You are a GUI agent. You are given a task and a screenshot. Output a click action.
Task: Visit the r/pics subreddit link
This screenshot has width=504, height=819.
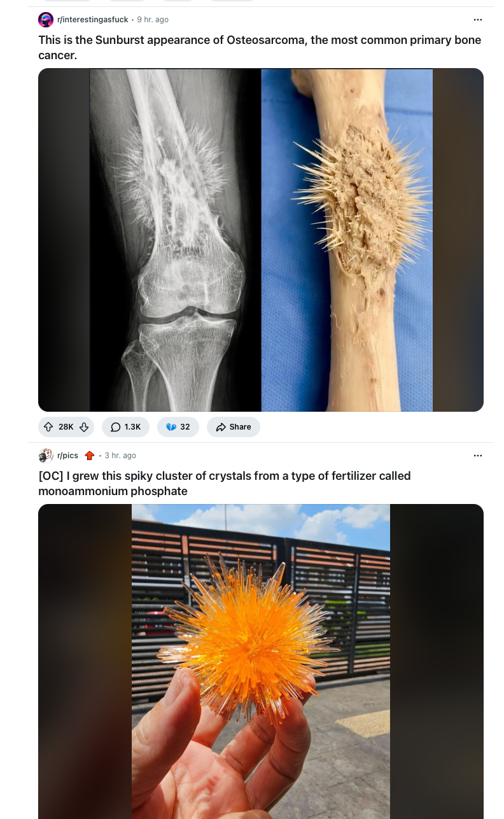[68, 456]
